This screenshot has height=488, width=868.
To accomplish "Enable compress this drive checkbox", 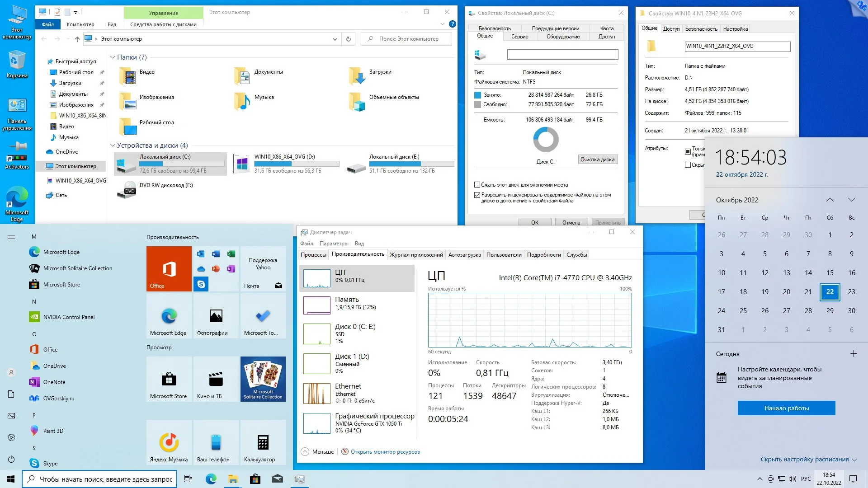I will tap(477, 185).
